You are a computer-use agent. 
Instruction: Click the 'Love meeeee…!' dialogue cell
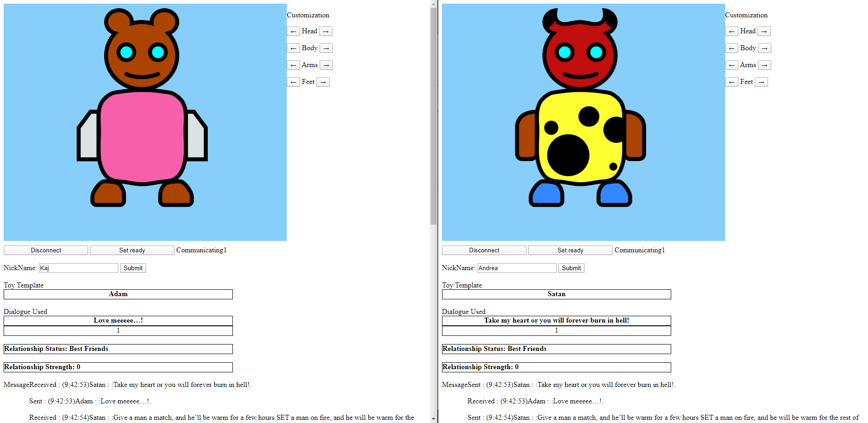(118, 321)
